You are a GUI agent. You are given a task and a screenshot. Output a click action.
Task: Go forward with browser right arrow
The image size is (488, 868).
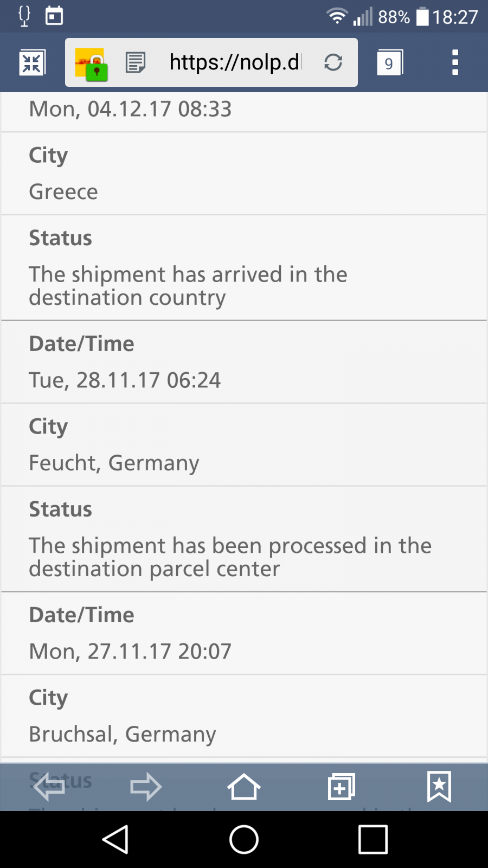pyautogui.click(x=146, y=787)
